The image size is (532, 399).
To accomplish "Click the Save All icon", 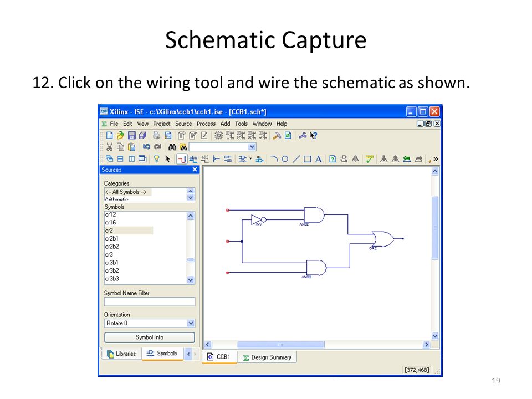I will (142, 135).
